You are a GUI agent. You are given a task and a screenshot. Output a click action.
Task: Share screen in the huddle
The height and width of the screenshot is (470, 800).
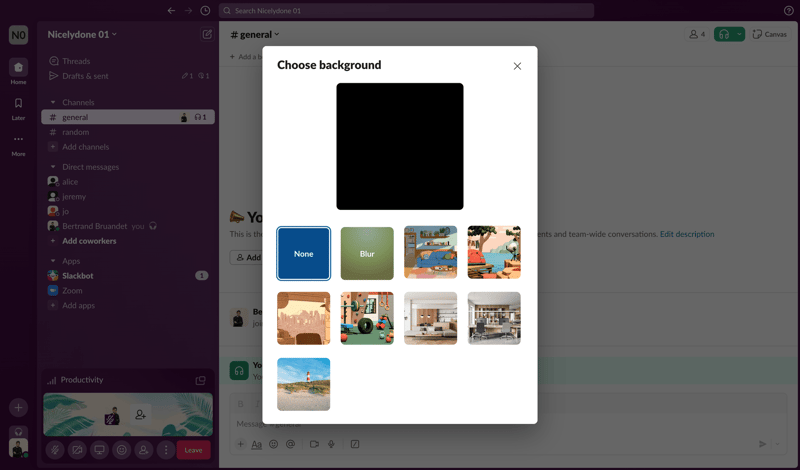(99, 450)
